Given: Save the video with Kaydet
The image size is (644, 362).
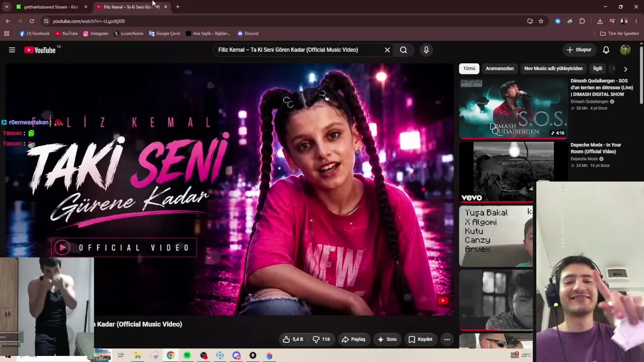Looking at the screenshot, I should pos(420,339).
